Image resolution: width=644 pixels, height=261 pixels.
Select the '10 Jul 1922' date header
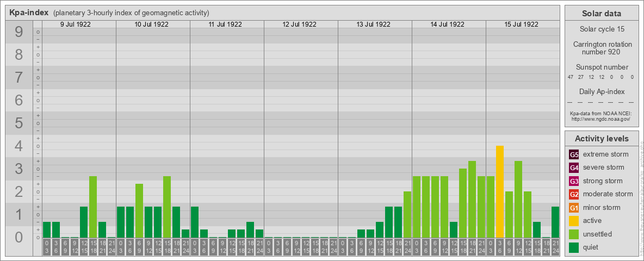pyautogui.click(x=152, y=24)
